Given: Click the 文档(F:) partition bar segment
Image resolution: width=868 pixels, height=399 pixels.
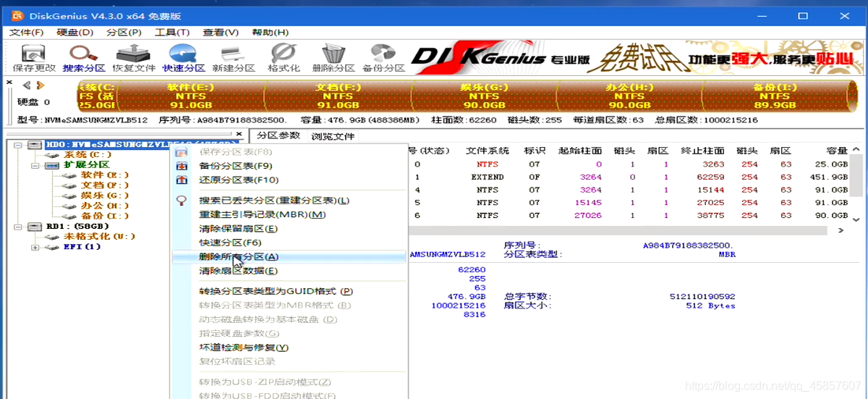Looking at the screenshot, I should point(337,96).
